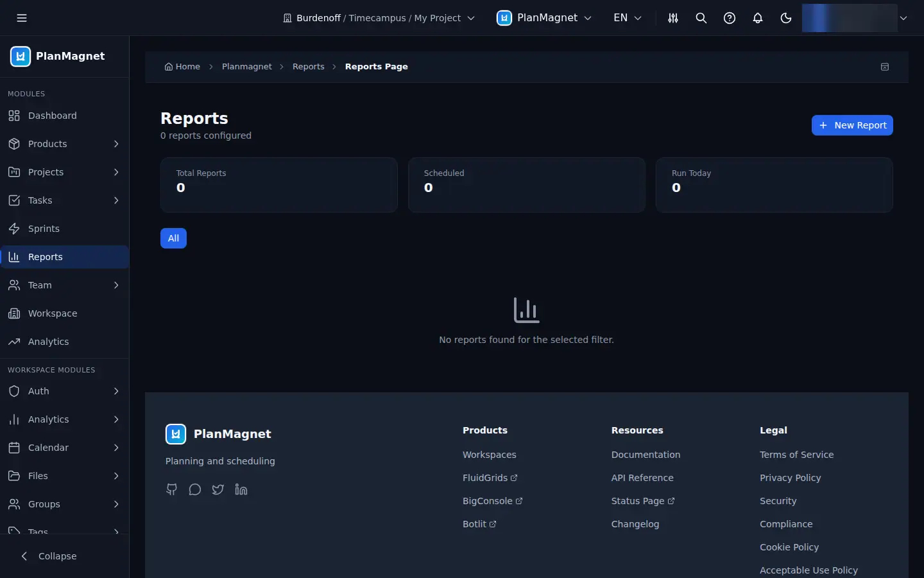Viewport: 924px width, 578px height.
Task: Click the Dashboard grid icon in sidebar
Action: point(14,116)
